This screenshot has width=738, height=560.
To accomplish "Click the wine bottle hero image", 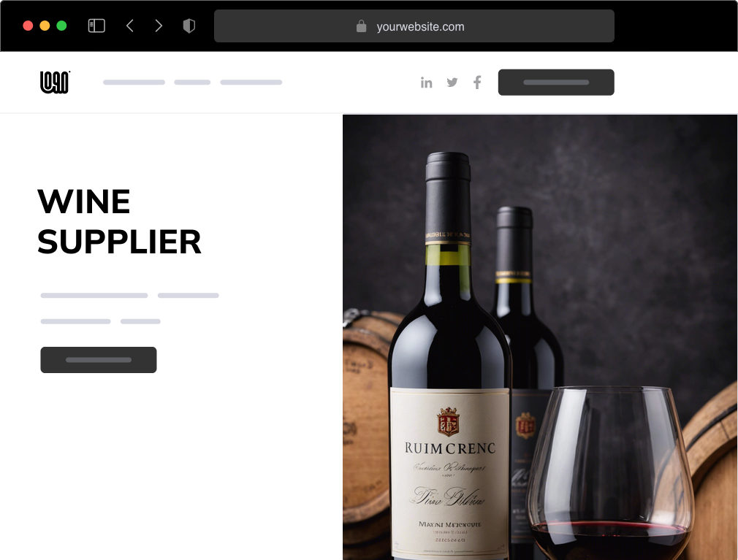I will coord(540,337).
